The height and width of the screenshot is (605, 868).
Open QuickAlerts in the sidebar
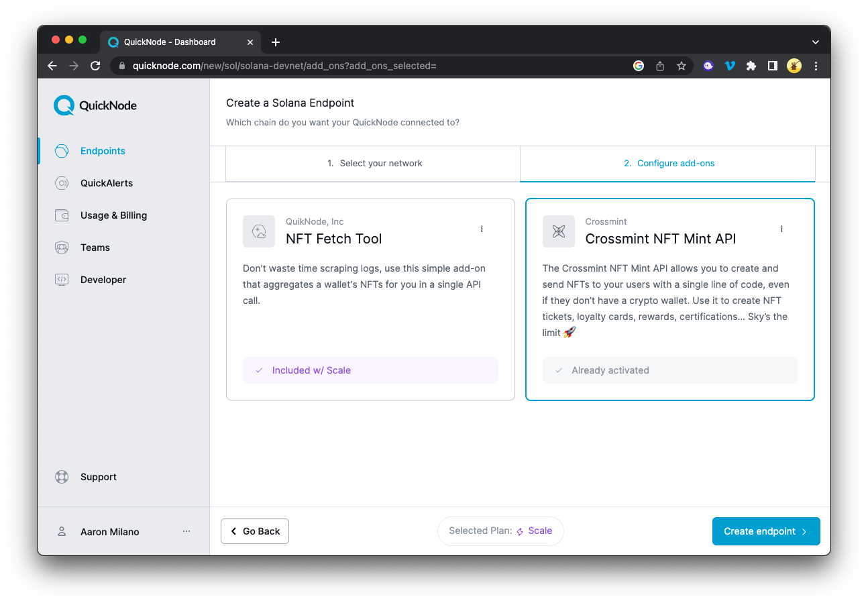(x=107, y=183)
